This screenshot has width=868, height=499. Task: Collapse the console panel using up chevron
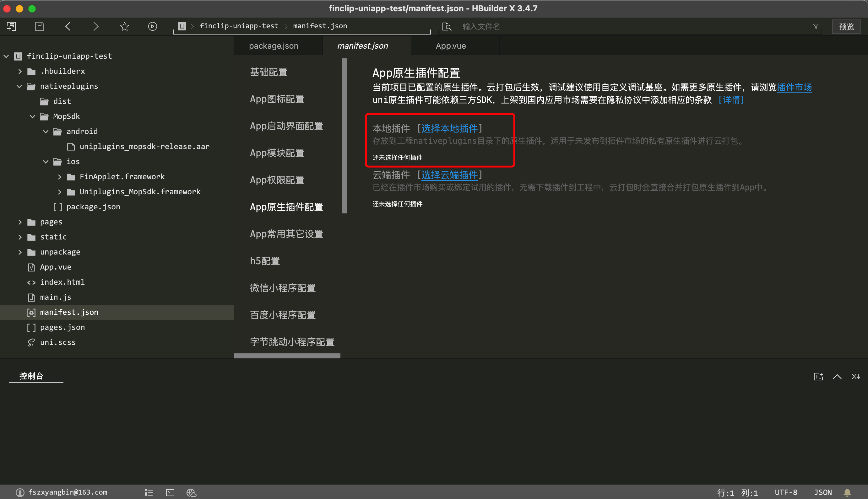[x=837, y=376]
